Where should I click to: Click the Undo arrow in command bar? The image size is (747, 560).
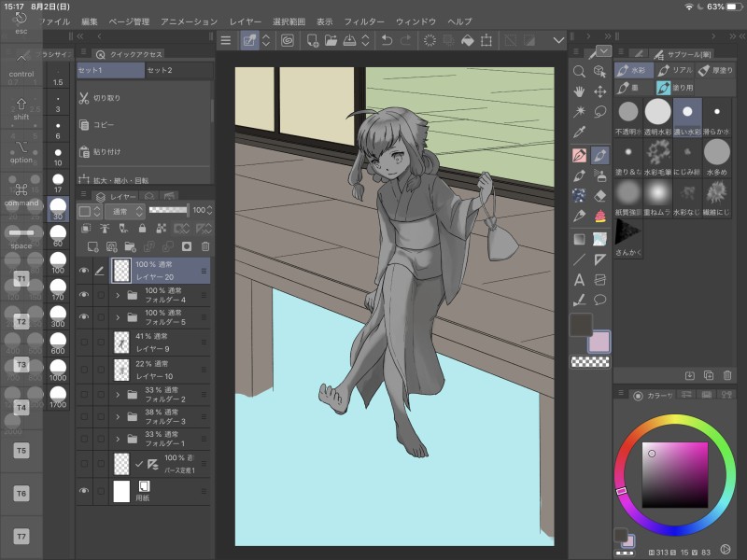click(x=387, y=40)
